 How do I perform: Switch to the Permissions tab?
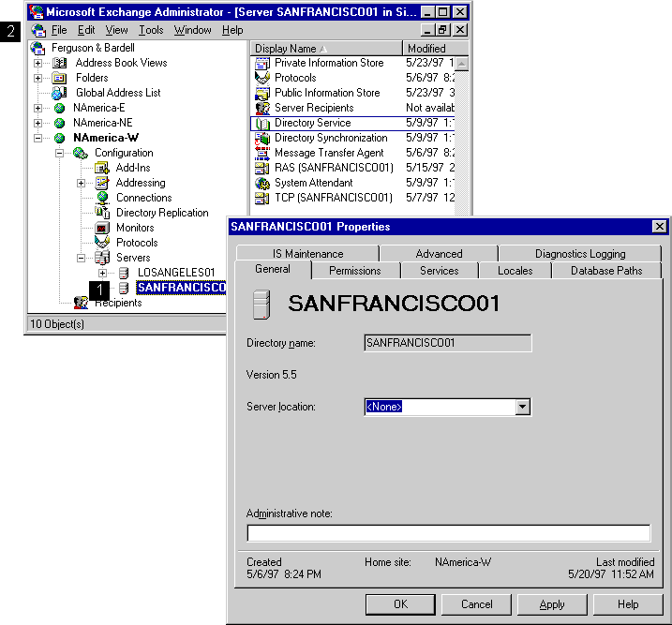(355, 271)
